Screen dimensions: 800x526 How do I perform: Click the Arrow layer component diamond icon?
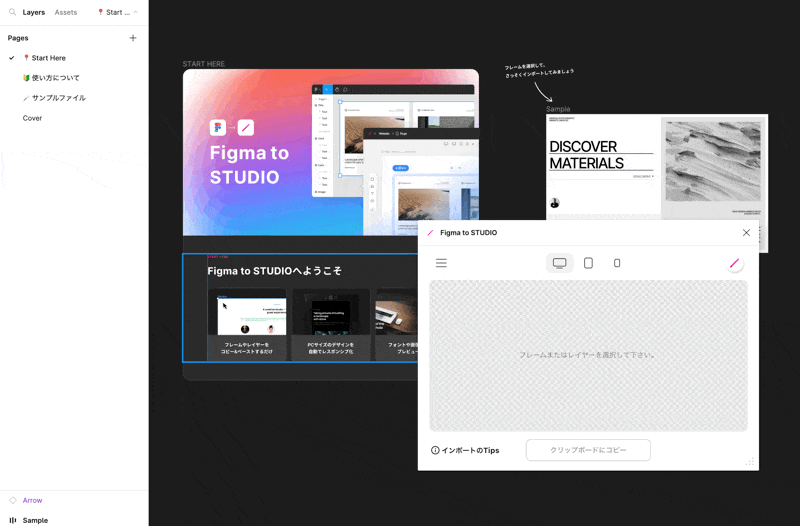(13, 500)
